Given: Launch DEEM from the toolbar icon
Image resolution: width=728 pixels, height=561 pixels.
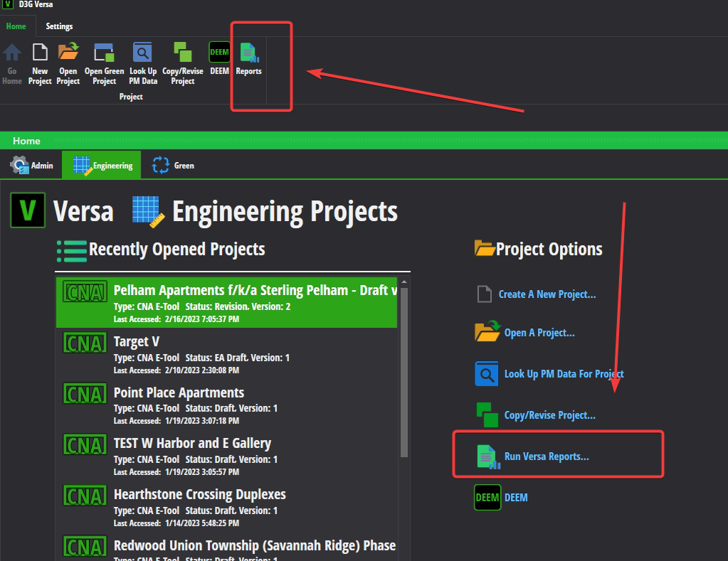Looking at the screenshot, I should coord(219,52).
